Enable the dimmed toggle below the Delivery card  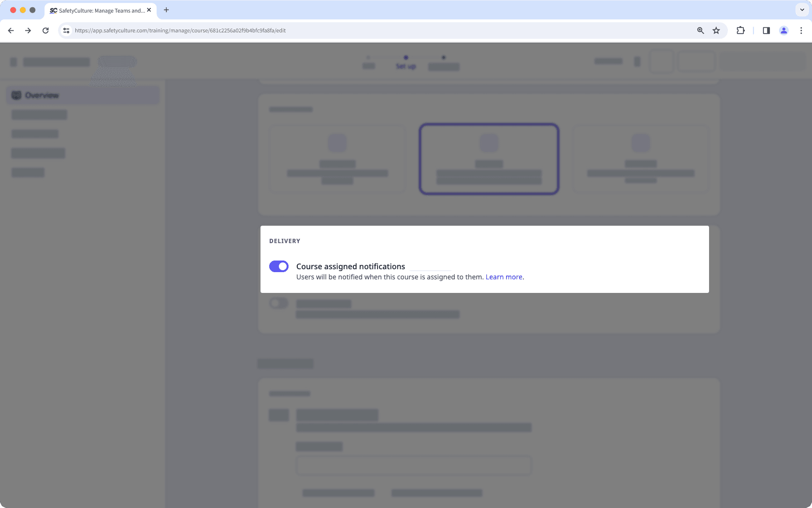pyautogui.click(x=279, y=303)
